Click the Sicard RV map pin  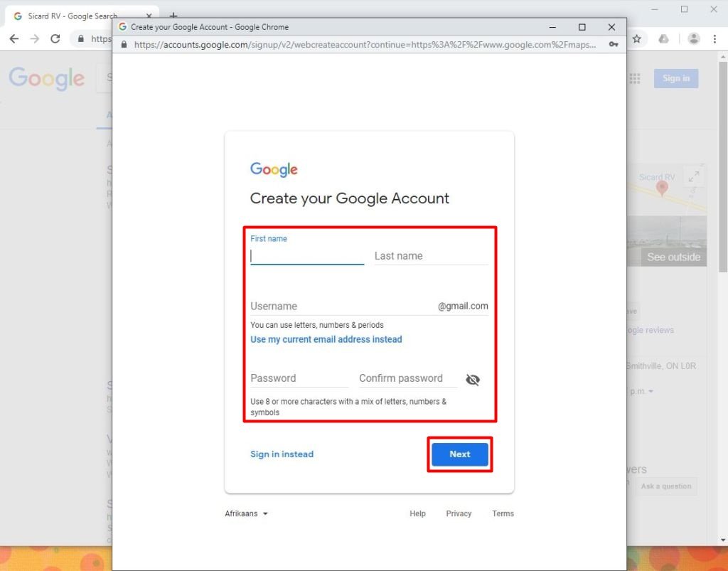coord(662,188)
